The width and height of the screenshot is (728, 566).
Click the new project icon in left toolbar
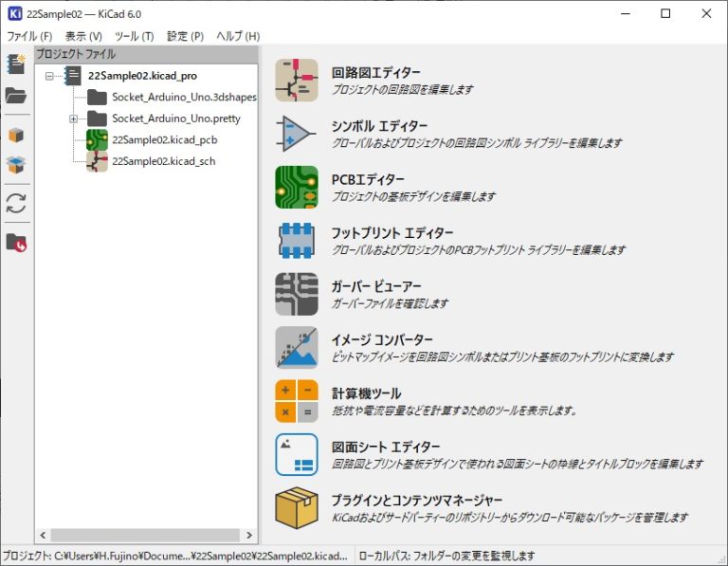click(x=16, y=64)
